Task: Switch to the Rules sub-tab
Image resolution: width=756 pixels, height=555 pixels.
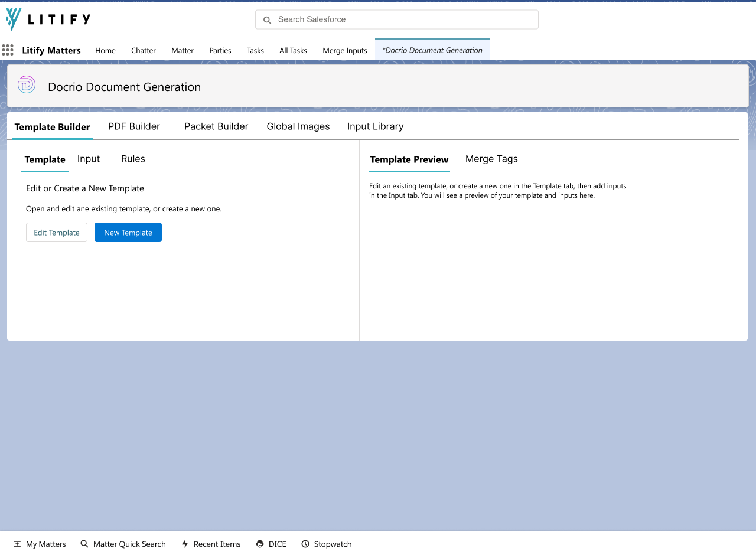Action: [x=133, y=159]
